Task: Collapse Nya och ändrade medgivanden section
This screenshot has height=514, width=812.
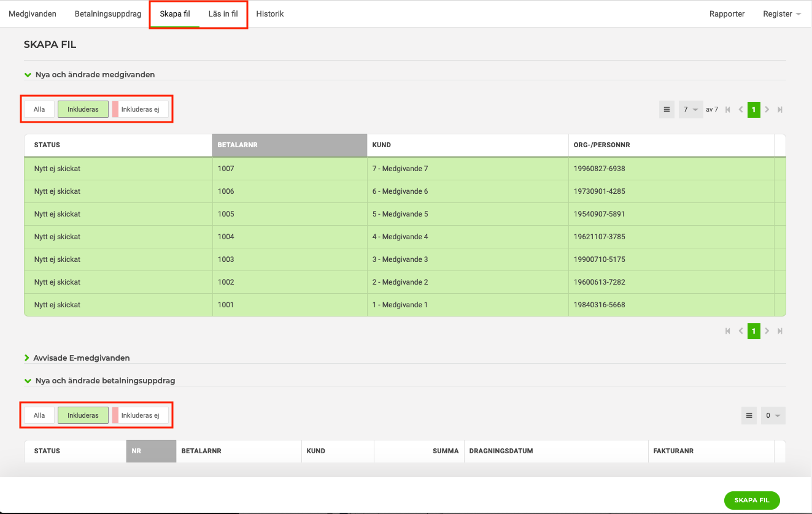Action: (90, 74)
